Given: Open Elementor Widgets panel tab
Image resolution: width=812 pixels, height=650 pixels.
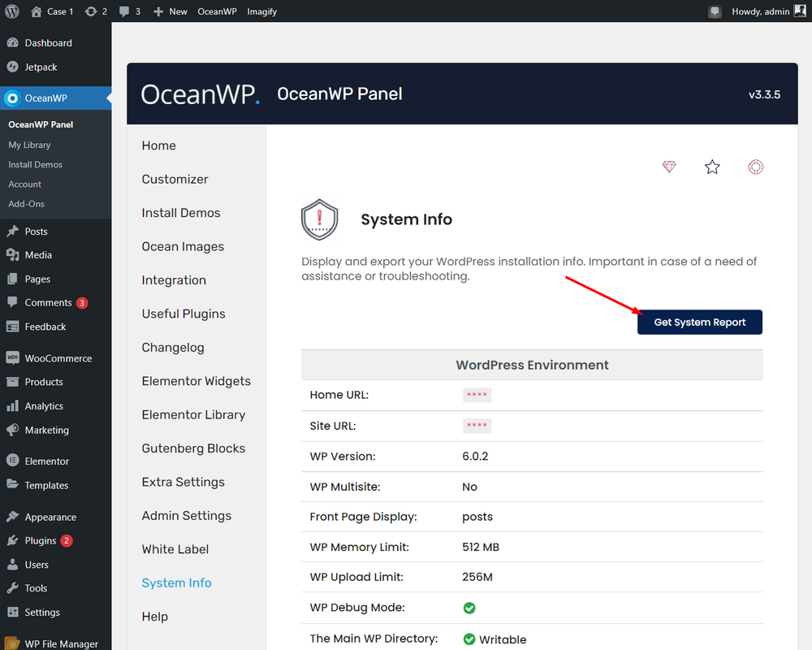Looking at the screenshot, I should (x=197, y=381).
